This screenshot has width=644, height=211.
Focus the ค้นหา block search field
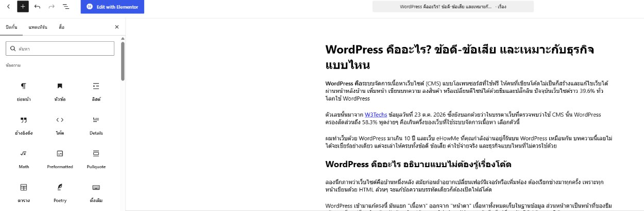[60, 48]
